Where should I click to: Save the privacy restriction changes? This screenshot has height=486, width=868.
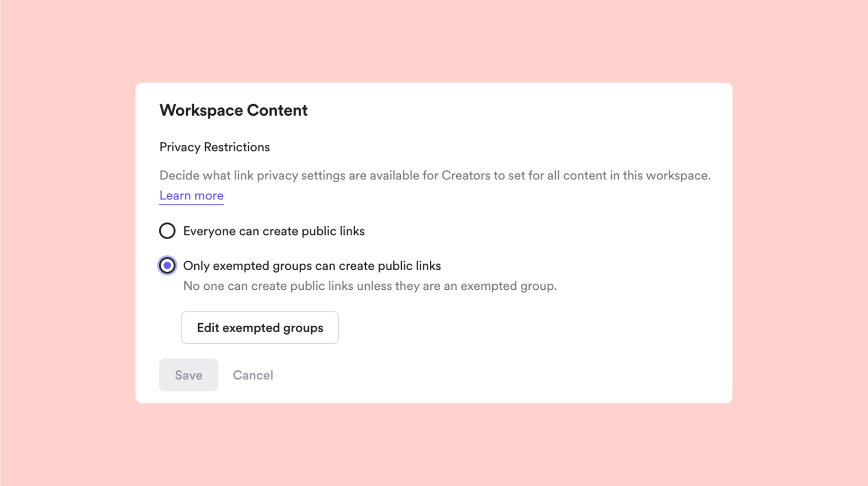pos(188,375)
